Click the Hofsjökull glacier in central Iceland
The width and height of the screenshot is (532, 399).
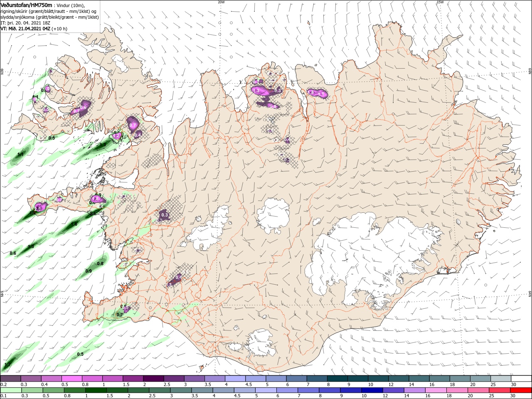[273, 215]
